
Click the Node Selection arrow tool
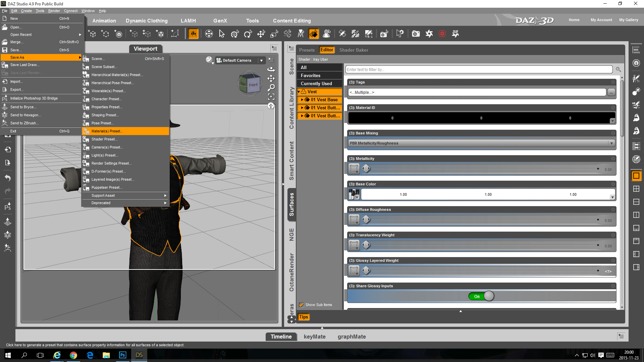[x=222, y=34]
